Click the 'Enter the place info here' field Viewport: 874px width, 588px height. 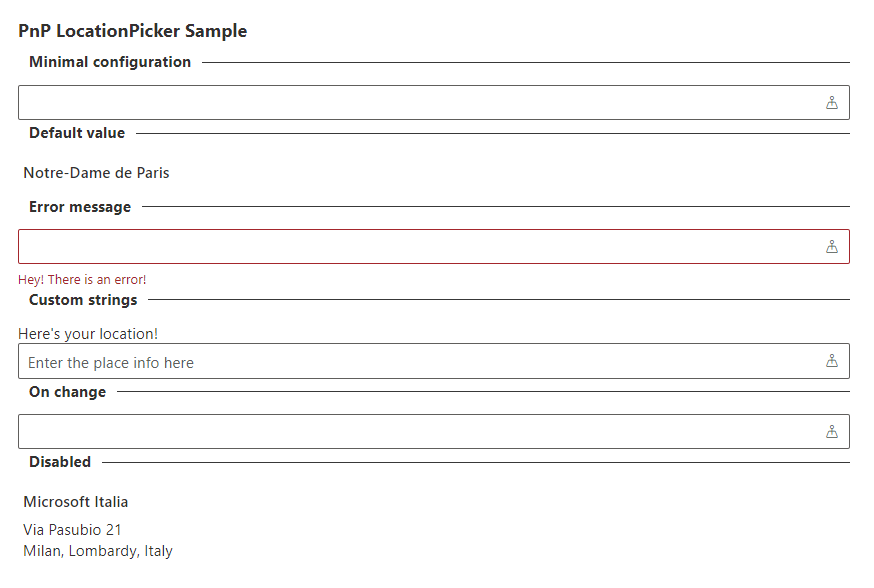tap(420, 362)
